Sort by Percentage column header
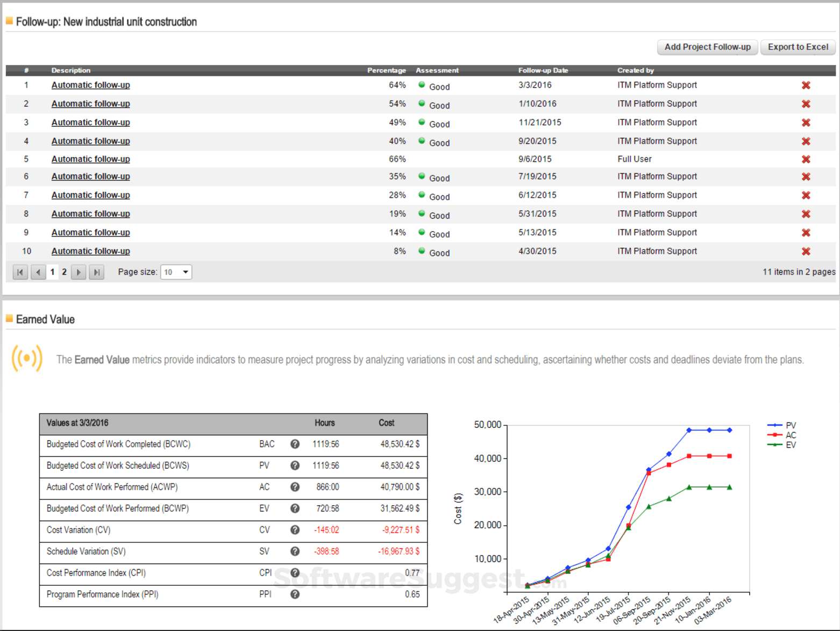This screenshot has height=631, width=840. [x=386, y=70]
